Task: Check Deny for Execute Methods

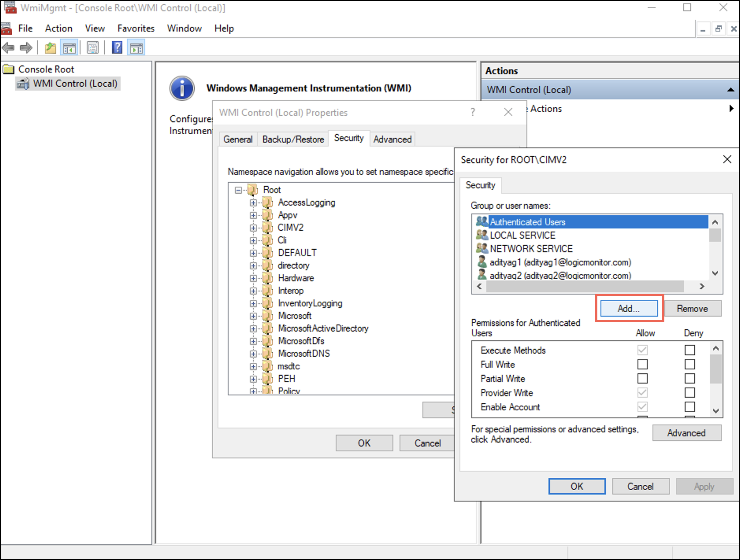Action: pyautogui.click(x=690, y=350)
